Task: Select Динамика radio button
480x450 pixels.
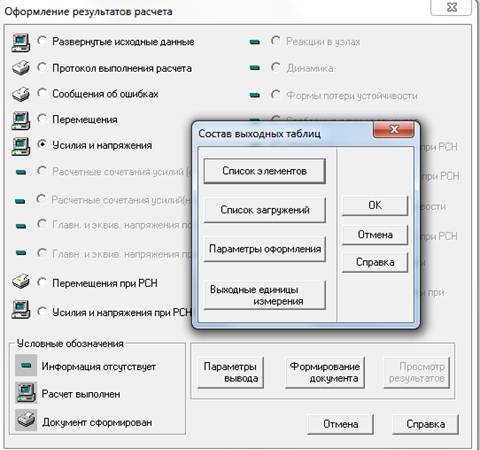Action: 276,67
